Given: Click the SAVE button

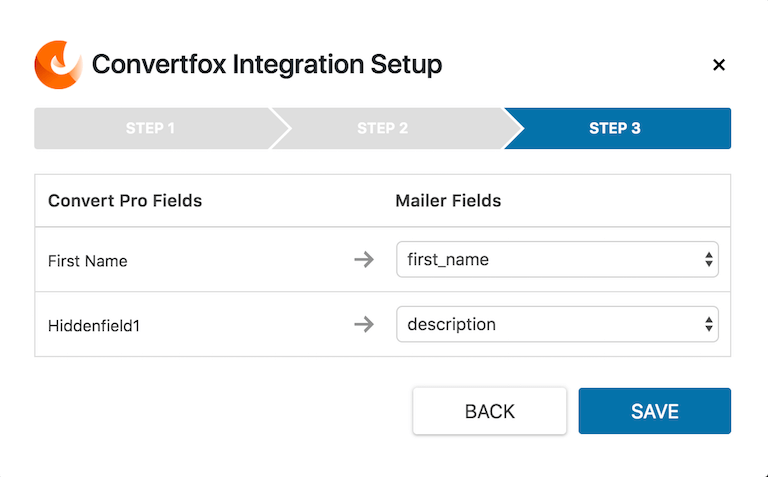Looking at the screenshot, I should pyautogui.click(x=655, y=411).
